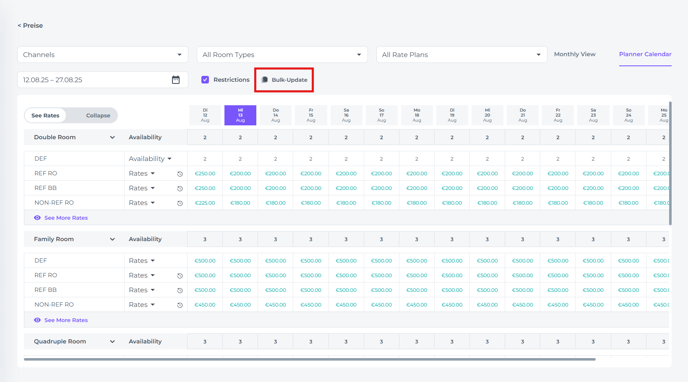The image size is (688, 382).
Task: Open calendar icon in date range field
Action: (x=176, y=80)
